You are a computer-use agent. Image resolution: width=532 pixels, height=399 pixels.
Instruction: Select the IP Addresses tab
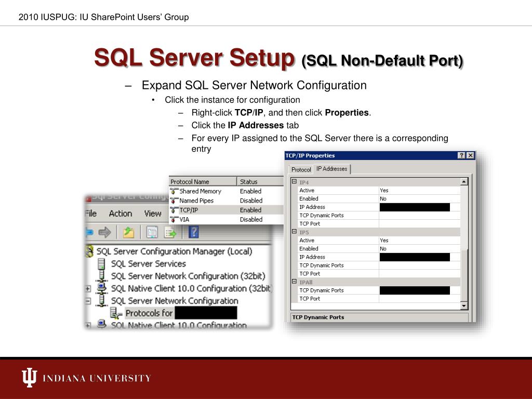pos(332,169)
